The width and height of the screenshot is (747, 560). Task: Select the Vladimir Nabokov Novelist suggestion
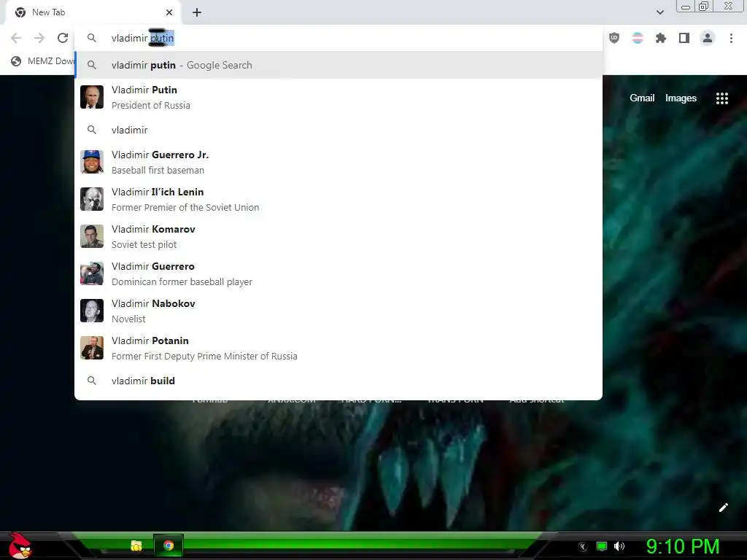pyautogui.click(x=338, y=311)
